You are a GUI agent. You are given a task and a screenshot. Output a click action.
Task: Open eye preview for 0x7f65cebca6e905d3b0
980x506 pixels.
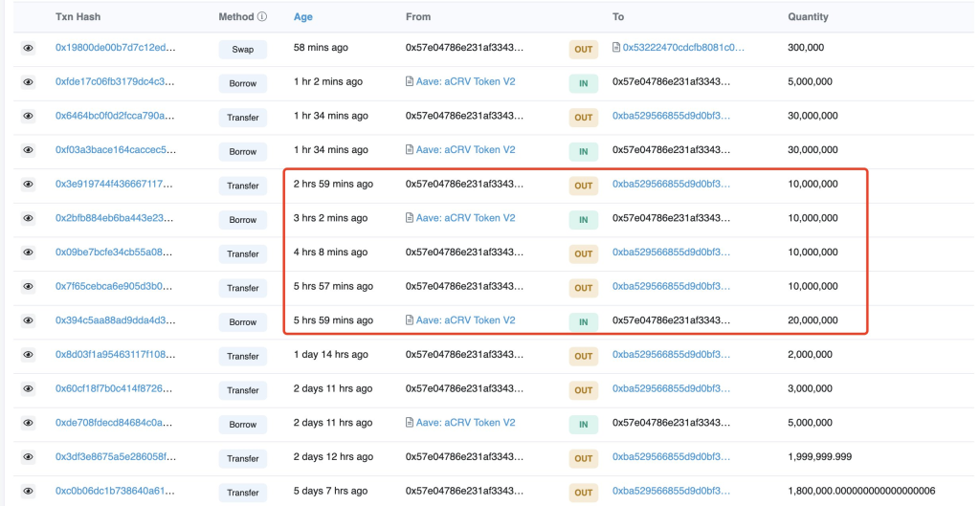[x=28, y=286]
